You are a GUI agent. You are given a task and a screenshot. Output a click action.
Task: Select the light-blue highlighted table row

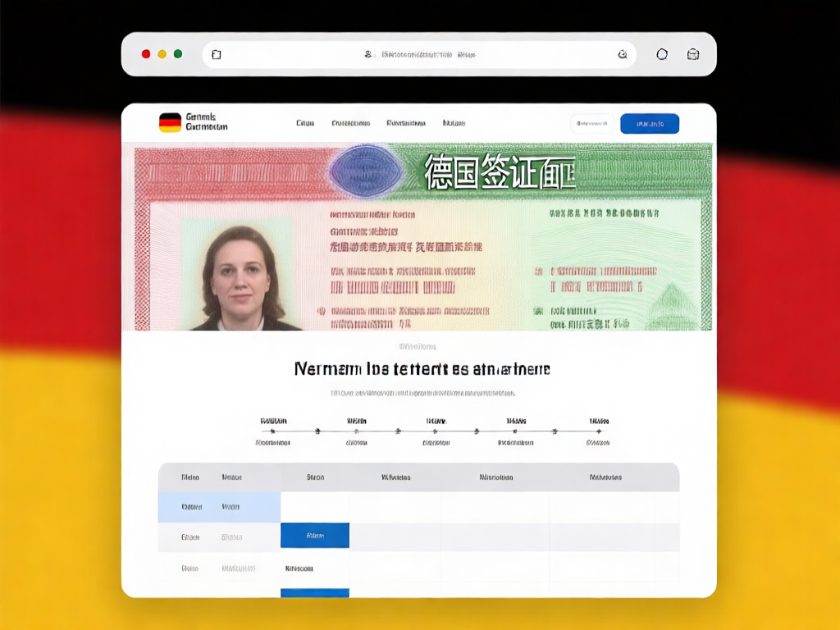[x=219, y=507]
